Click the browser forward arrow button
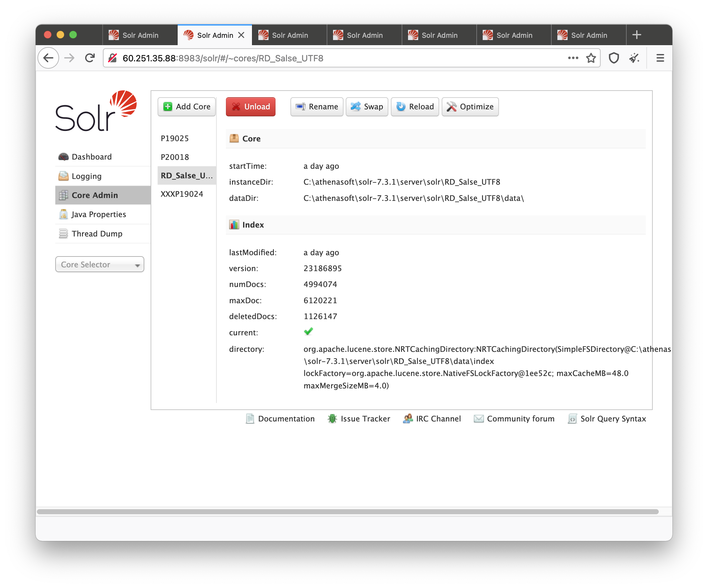 tap(70, 58)
